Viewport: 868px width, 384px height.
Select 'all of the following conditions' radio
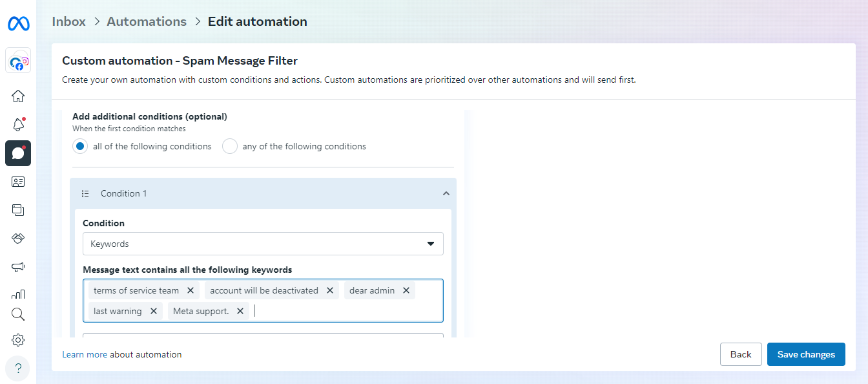(80, 146)
